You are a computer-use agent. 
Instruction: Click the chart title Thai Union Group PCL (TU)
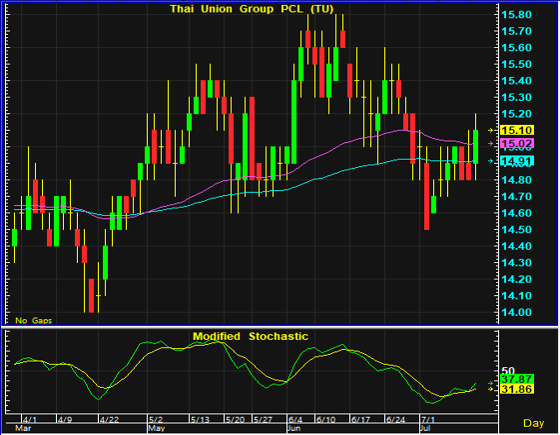coord(252,9)
